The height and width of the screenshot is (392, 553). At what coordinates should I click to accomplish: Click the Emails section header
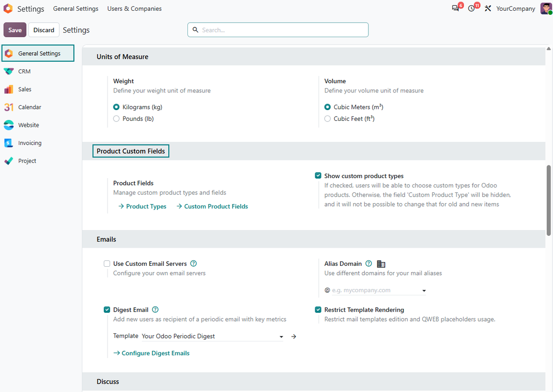(106, 239)
